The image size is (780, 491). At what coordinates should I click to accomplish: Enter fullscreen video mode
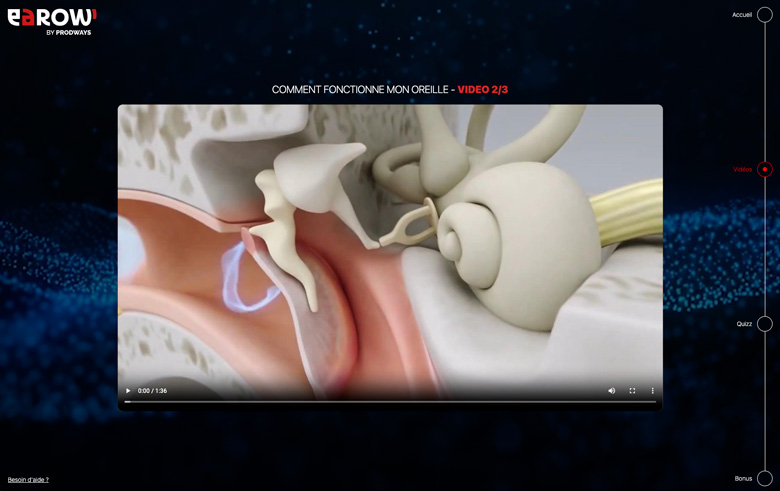click(632, 391)
